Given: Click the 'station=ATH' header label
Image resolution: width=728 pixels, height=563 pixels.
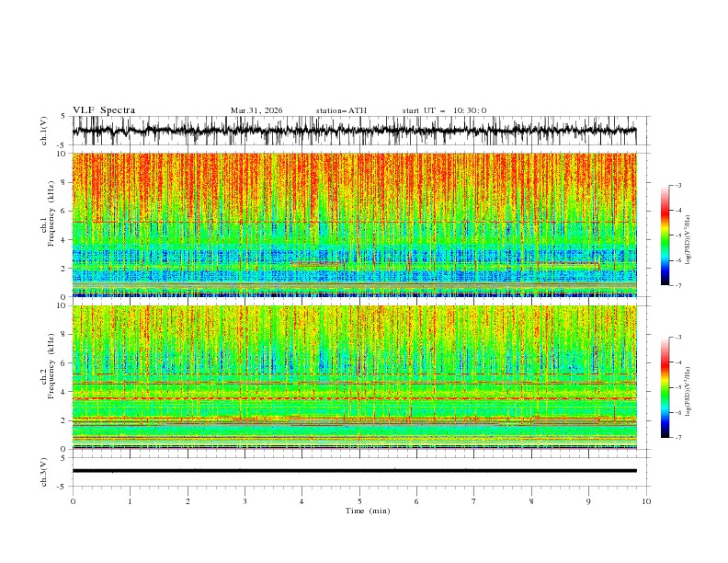Looking at the screenshot, I should coord(341,110).
